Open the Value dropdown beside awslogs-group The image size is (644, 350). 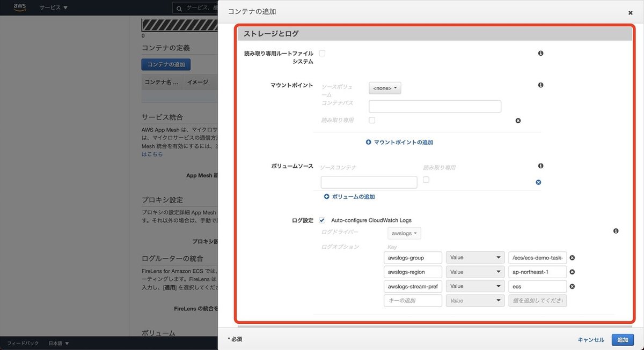tap(474, 257)
